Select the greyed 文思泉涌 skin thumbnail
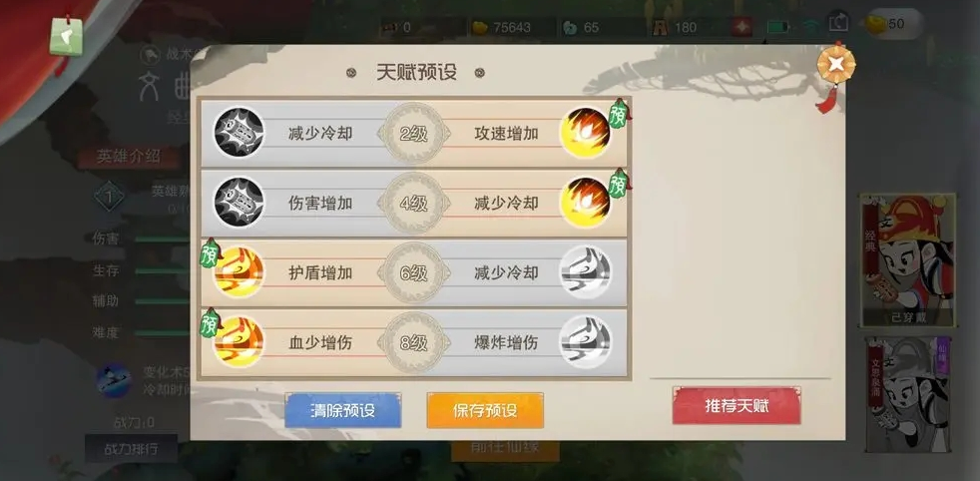This screenshot has width=980, height=481. 907,394
